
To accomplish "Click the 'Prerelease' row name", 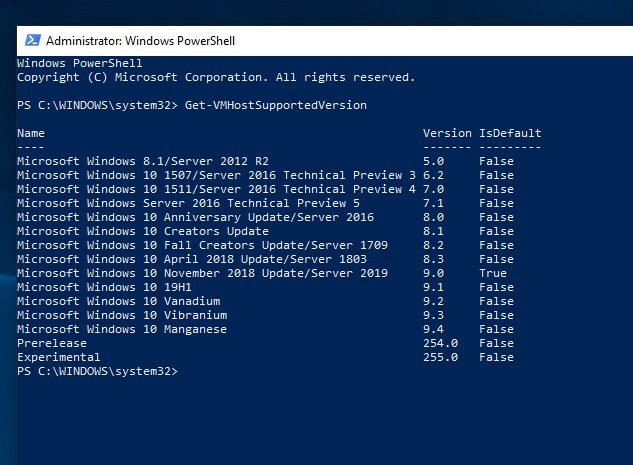I will coord(52,343).
